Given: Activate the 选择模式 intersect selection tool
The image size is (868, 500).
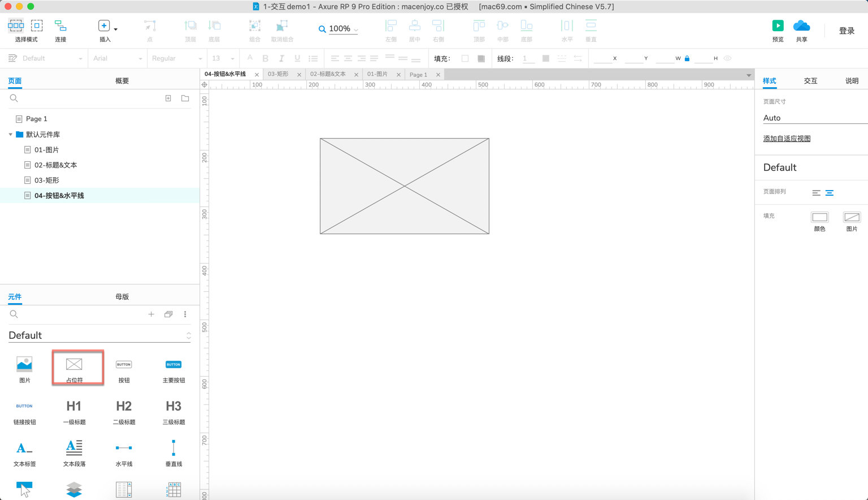Looking at the screenshot, I should [x=16, y=25].
